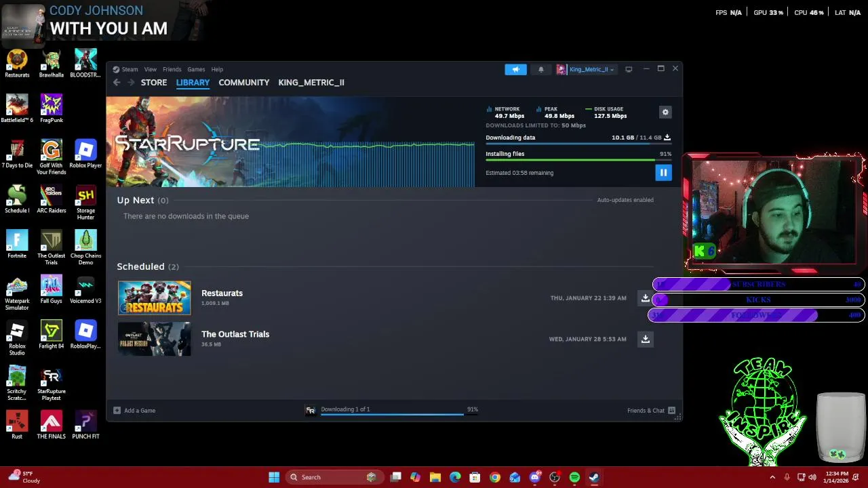Click the Restaurats title in Scheduled

tap(222, 293)
